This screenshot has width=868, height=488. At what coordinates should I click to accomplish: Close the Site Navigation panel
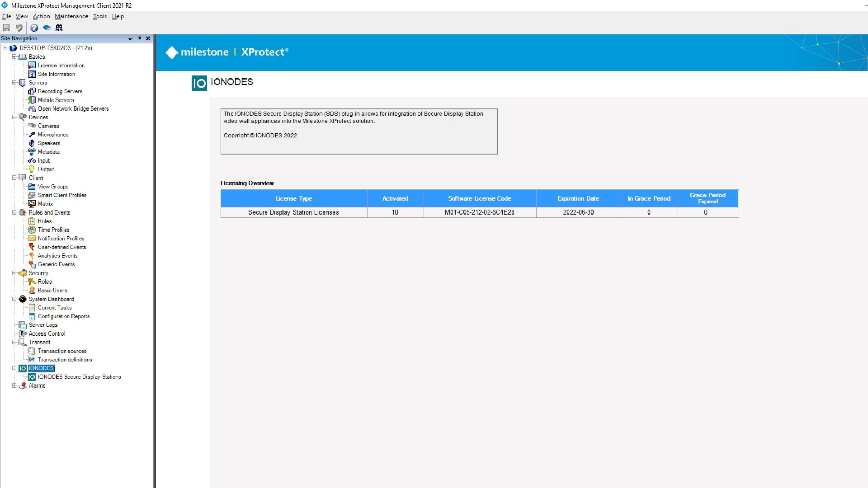click(x=148, y=39)
